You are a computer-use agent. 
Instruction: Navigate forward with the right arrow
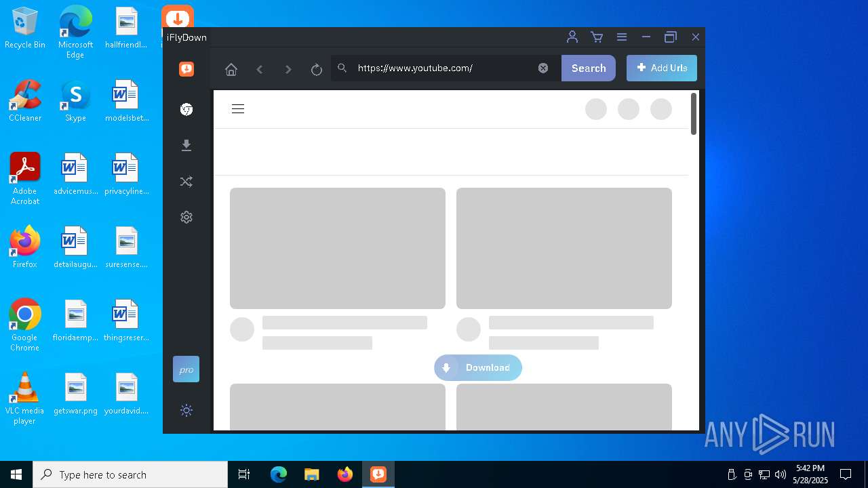tap(288, 69)
